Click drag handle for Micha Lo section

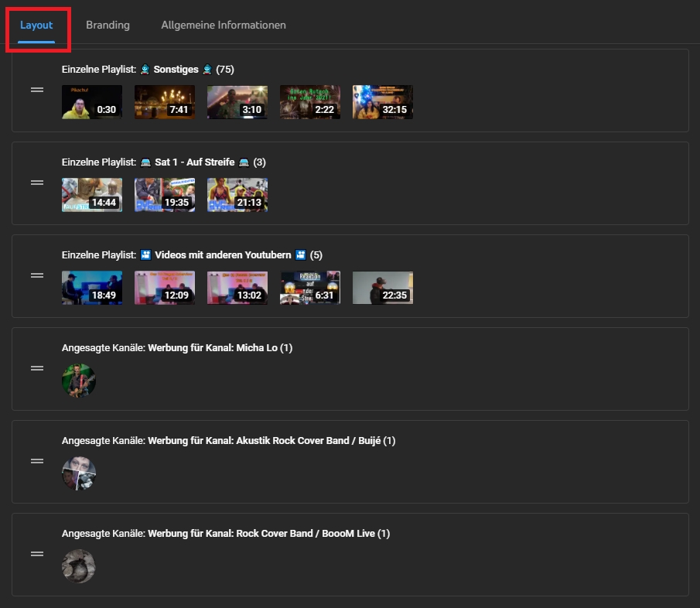(37, 368)
